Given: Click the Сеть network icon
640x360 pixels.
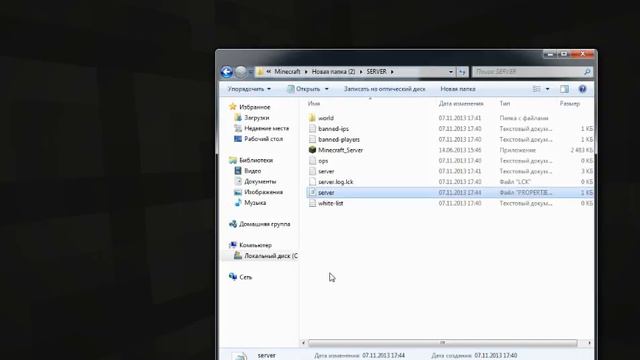Looking at the screenshot, I should pos(233,277).
